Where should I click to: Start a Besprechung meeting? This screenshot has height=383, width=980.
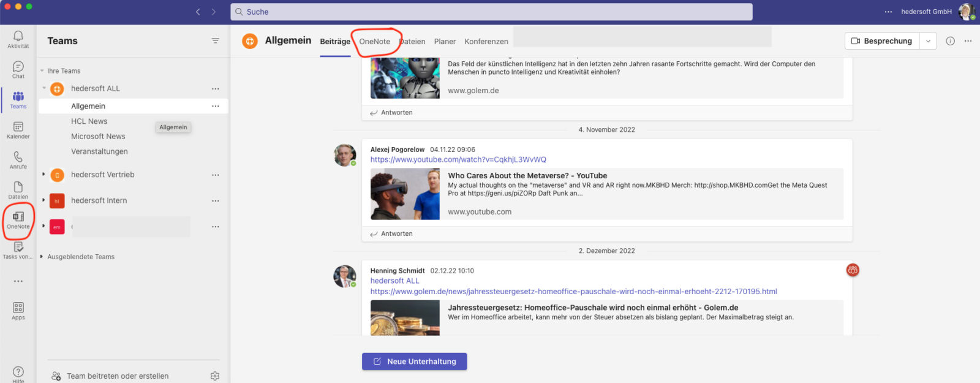883,41
